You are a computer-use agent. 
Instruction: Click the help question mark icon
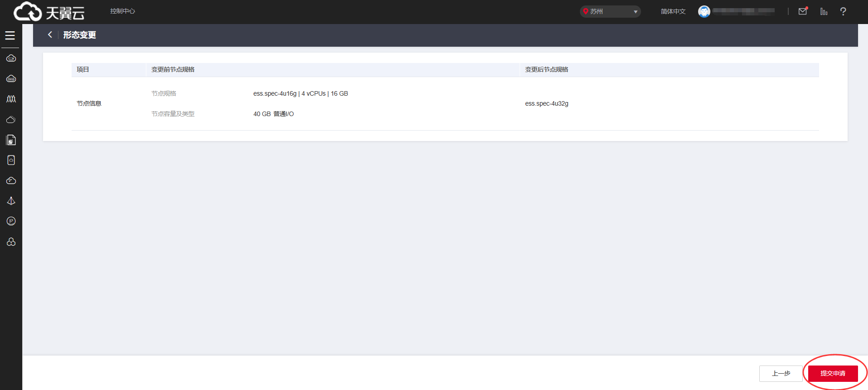[x=843, y=11]
